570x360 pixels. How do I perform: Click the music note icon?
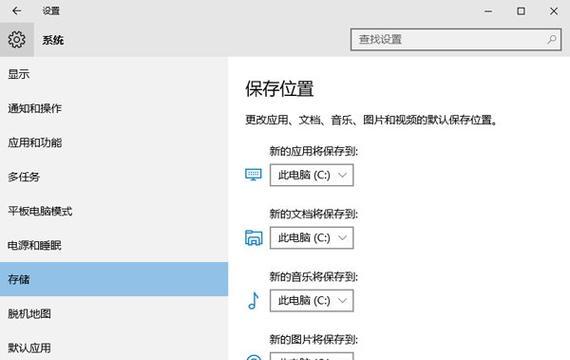tap(253, 301)
